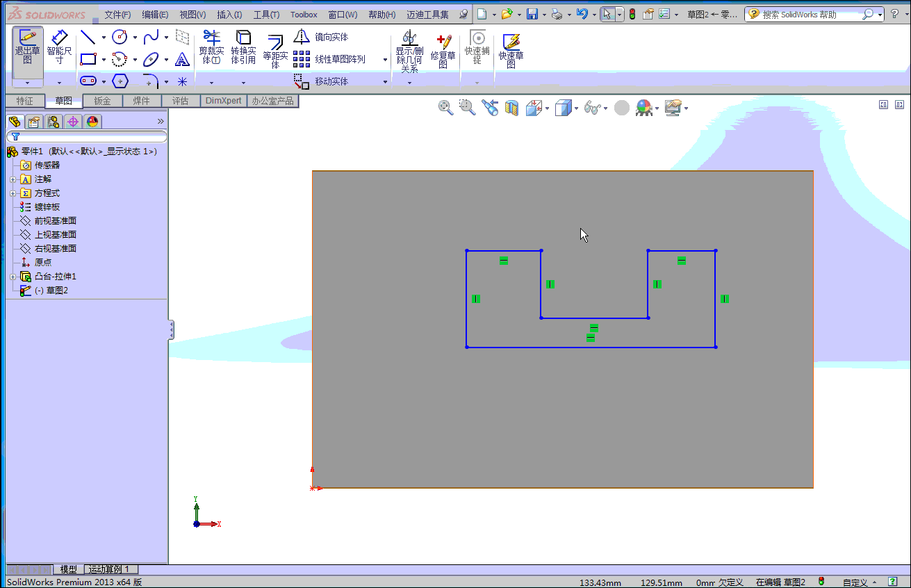Open the 文件(F) menu

click(117, 15)
